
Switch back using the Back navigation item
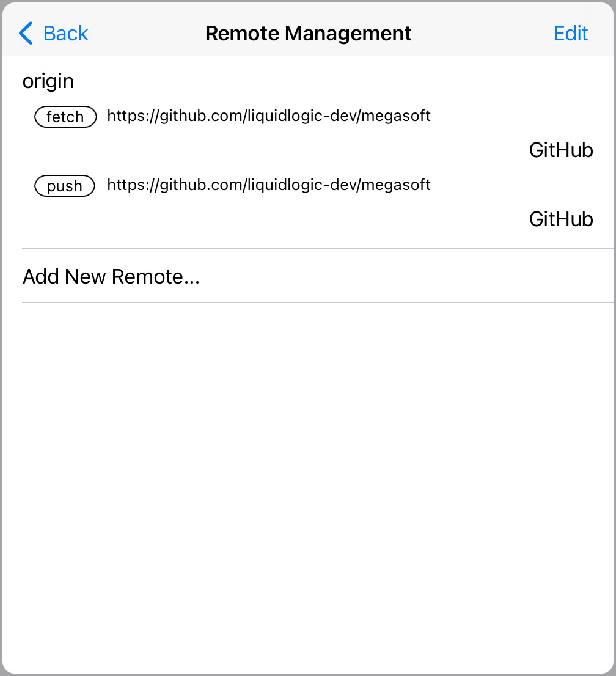[x=53, y=34]
